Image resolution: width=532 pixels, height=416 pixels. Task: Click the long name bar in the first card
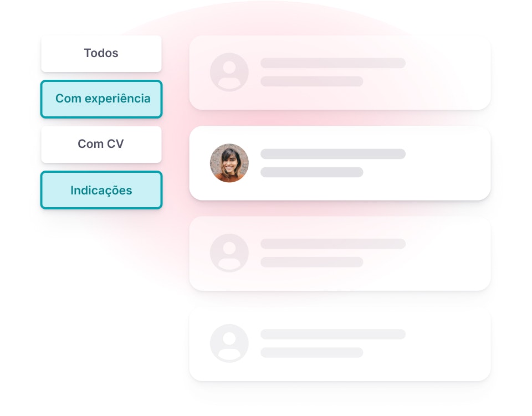click(332, 63)
